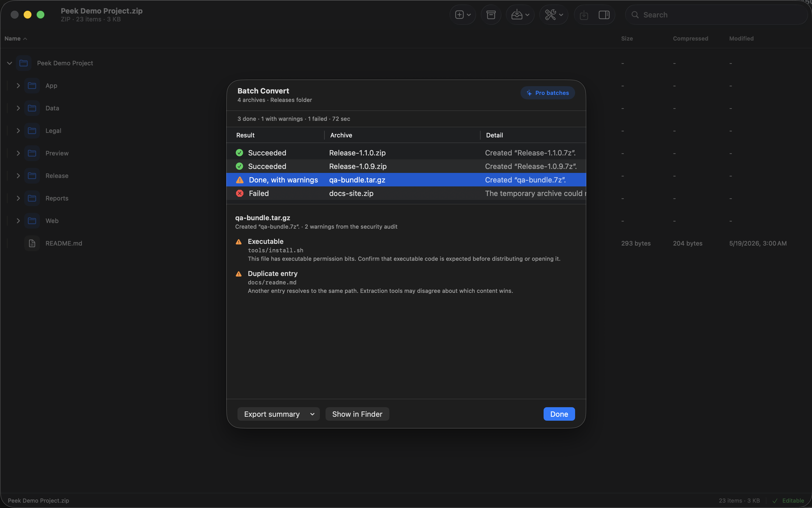This screenshot has width=812, height=508.
Task: Click the Size column header
Action: click(627, 38)
